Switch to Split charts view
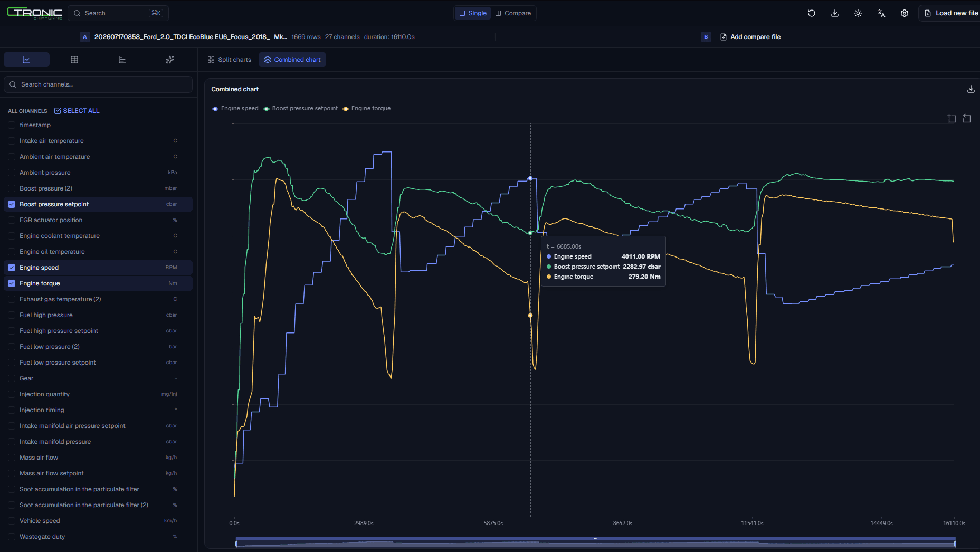 [230, 60]
